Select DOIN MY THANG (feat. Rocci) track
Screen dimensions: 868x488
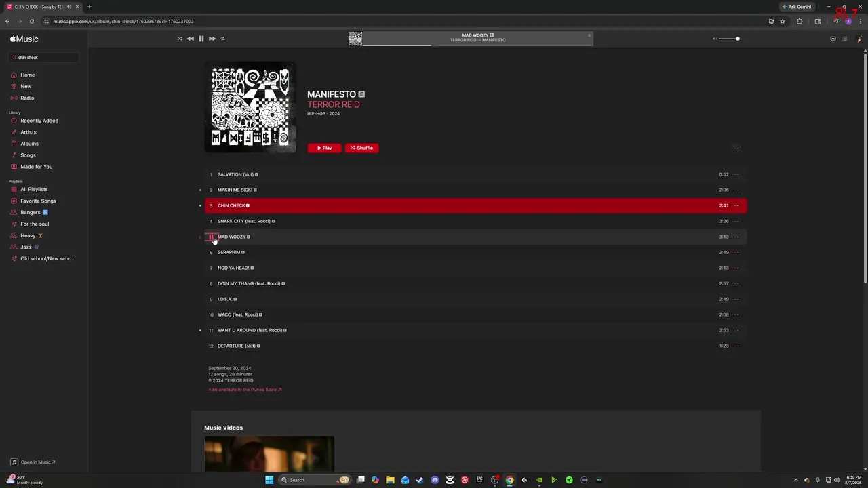click(475, 283)
